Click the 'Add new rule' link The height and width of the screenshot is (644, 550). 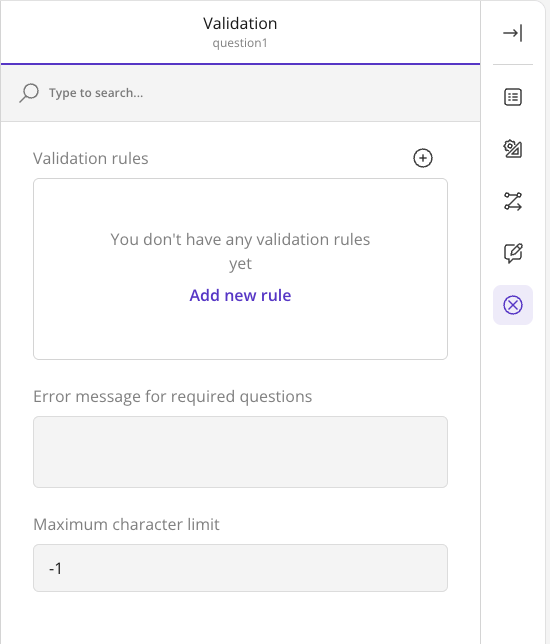(x=240, y=295)
